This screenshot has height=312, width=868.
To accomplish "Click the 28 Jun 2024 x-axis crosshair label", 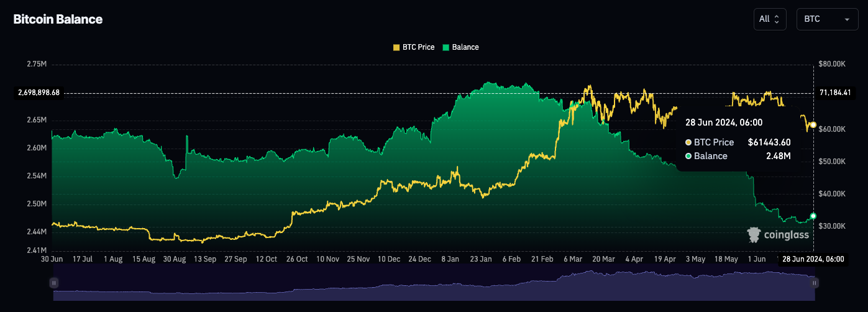I will click(812, 259).
